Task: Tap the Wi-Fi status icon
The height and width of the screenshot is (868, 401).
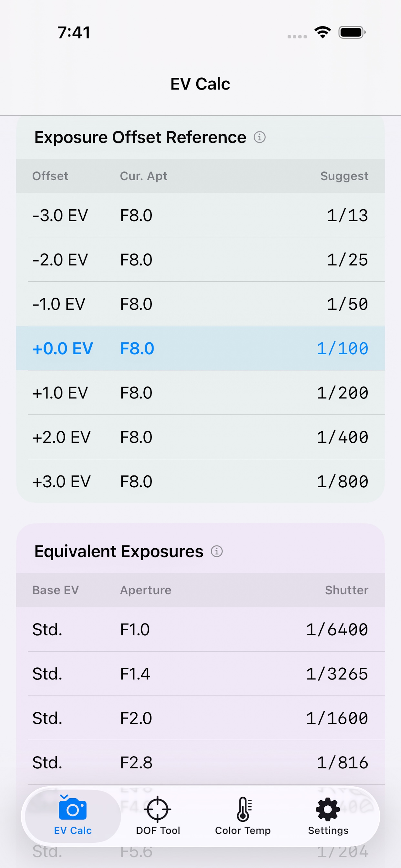Action: point(323,32)
